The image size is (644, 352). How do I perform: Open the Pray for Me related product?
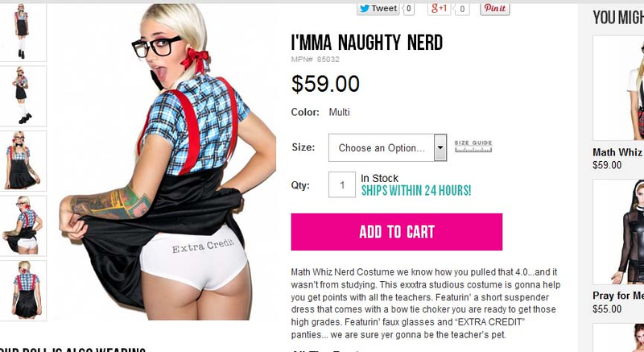pyautogui.click(x=618, y=296)
